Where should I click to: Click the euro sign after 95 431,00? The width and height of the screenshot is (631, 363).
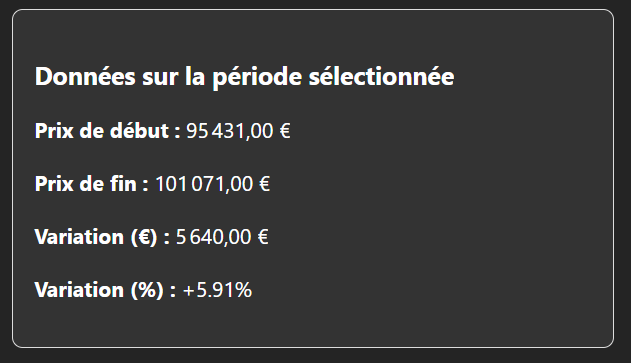[x=285, y=131]
